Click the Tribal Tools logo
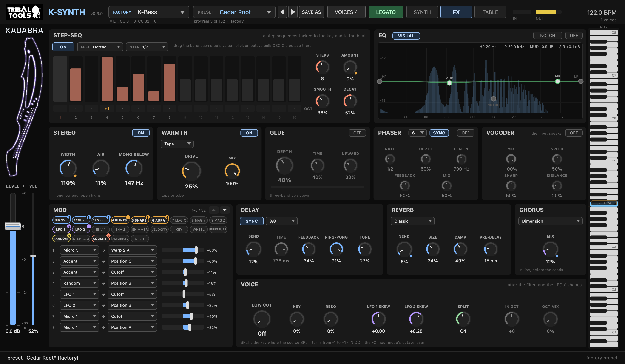 24,12
